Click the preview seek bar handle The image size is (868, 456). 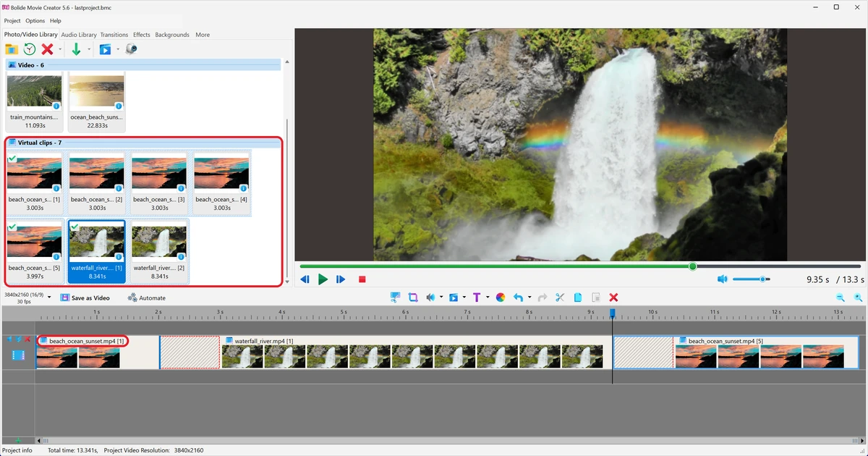[x=692, y=266]
